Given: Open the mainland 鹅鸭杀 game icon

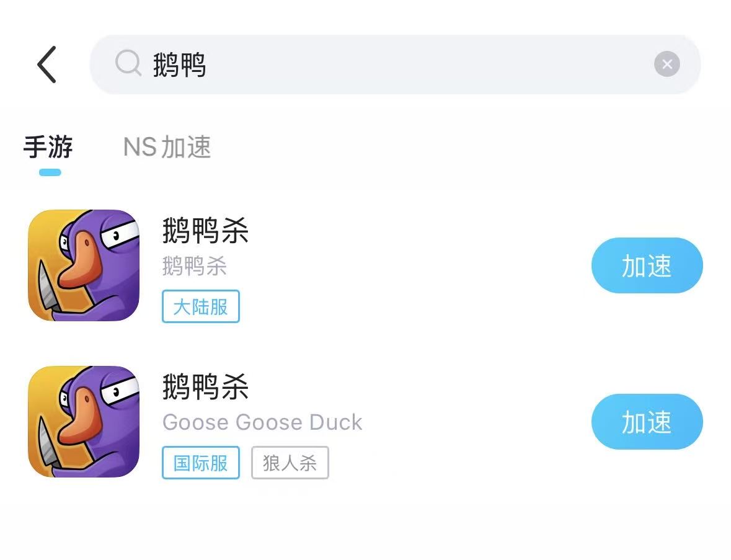Looking at the screenshot, I should click(x=84, y=265).
